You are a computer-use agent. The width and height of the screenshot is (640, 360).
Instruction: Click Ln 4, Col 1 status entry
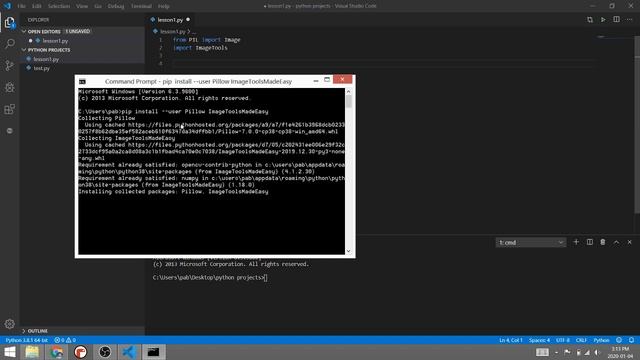pos(511,340)
